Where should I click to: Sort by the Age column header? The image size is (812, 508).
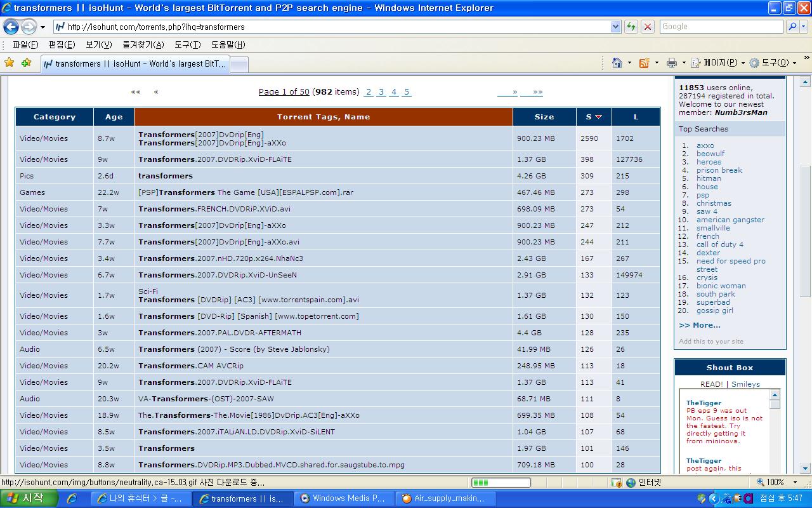[x=114, y=117]
